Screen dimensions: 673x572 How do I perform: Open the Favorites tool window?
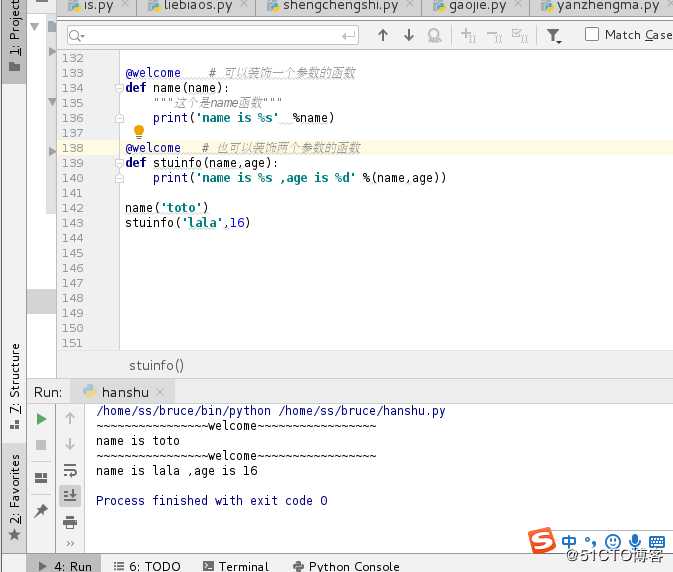(x=15, y=498)
